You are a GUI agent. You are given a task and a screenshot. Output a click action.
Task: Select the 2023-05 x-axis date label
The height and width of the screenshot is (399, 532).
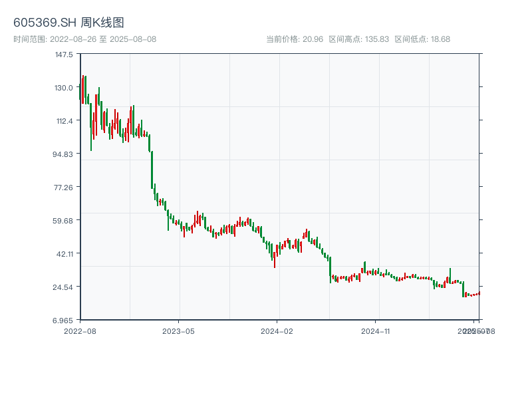[x=178, y=331]
